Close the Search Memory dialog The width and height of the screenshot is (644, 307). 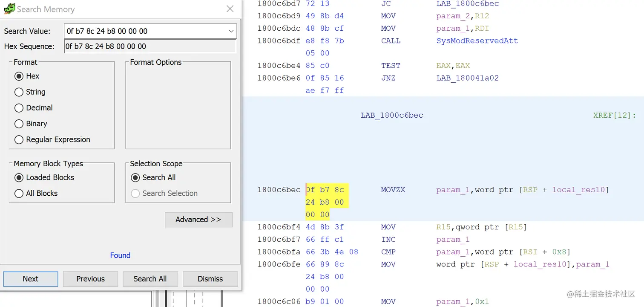[230, 9]
